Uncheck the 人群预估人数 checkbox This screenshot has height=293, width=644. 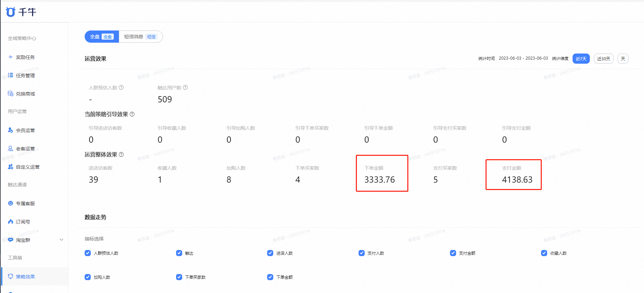click(88, 253)
